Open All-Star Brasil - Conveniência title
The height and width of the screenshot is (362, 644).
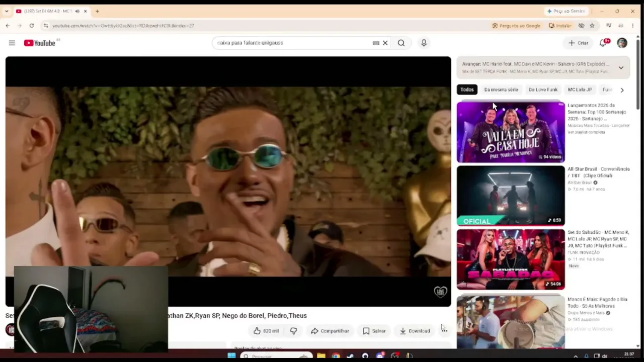(x=598, y=172)
